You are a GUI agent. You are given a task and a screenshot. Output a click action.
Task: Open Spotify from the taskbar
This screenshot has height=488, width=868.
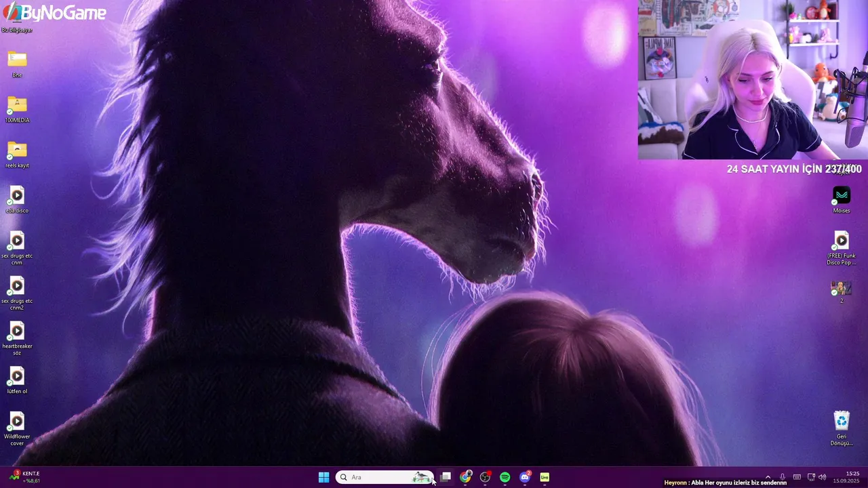coord(505,477)
